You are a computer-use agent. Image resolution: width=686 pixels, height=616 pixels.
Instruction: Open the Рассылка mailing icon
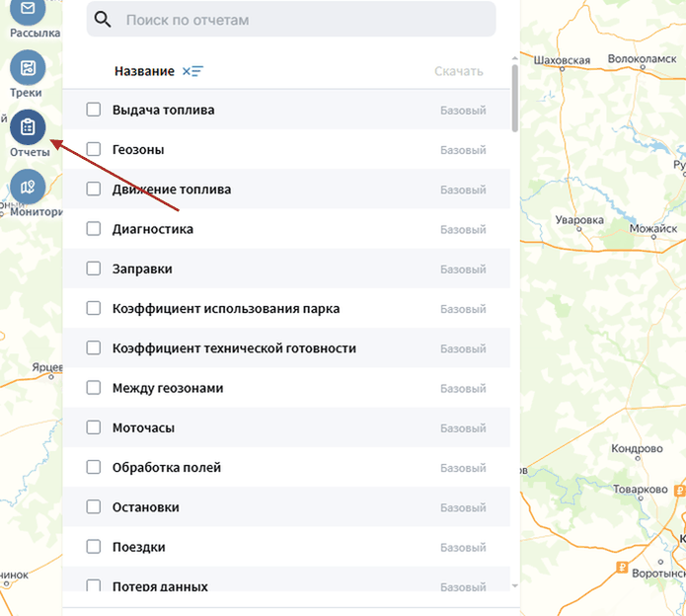[x=28, y=10]
